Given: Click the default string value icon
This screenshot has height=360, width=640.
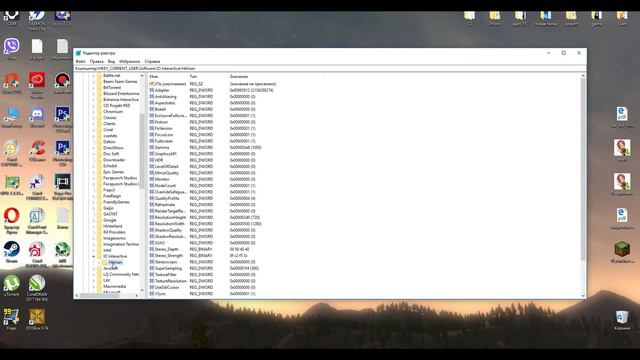Looking at the screenshot, I should [x=151, y=84].
